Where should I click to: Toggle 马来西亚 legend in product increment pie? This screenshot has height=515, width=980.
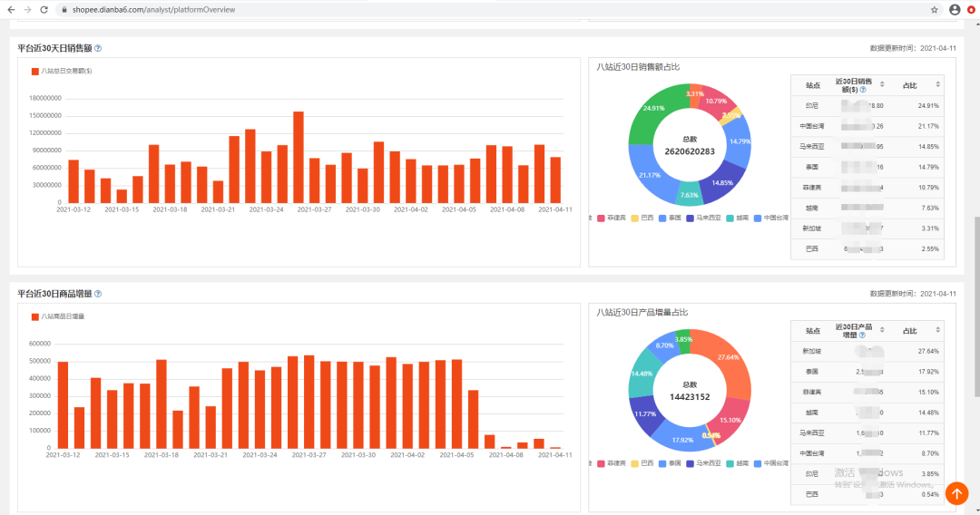click(x=704, y=463)
